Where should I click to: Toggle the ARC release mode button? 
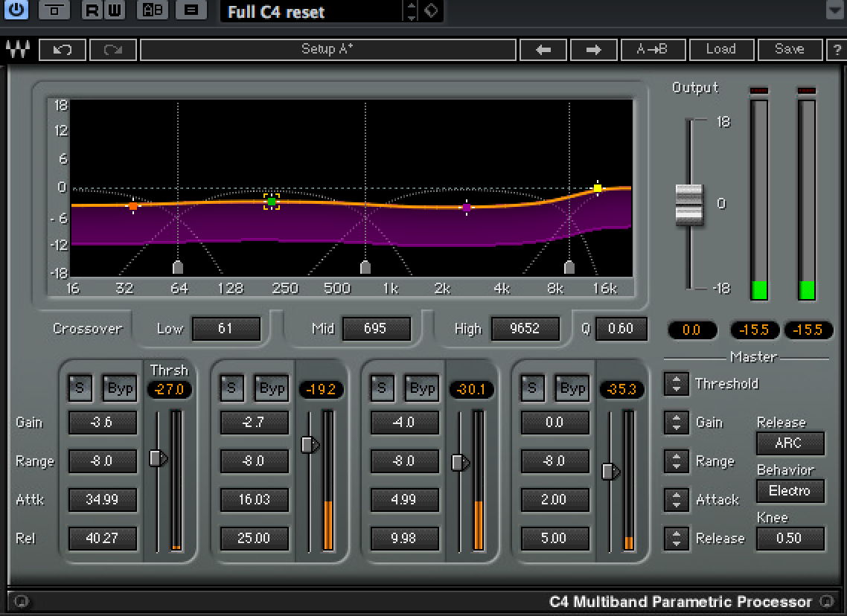coord(790,443)
